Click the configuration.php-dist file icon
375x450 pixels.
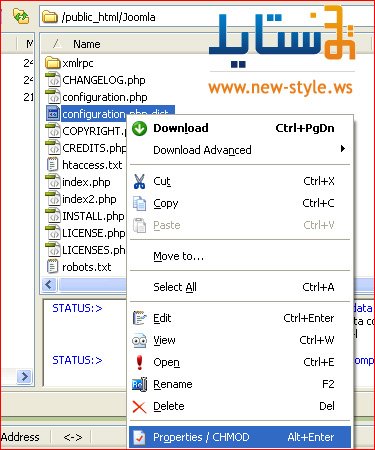tap(52, 114)
